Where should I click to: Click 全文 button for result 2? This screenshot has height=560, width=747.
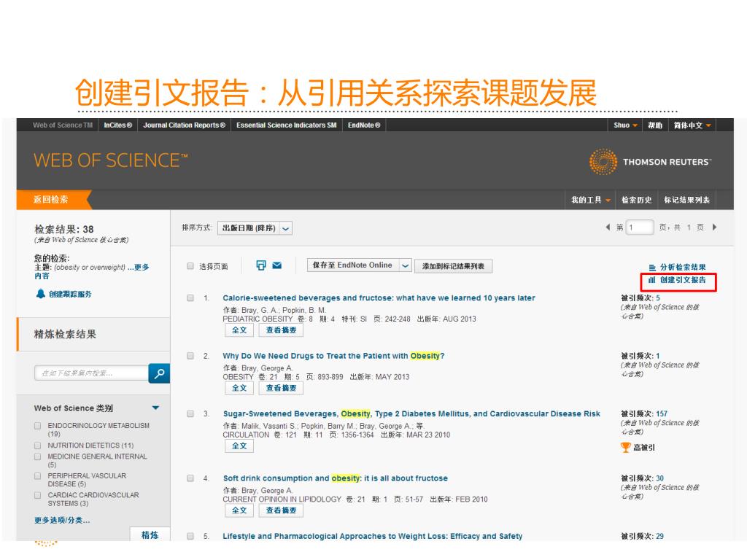click(239, 388)
